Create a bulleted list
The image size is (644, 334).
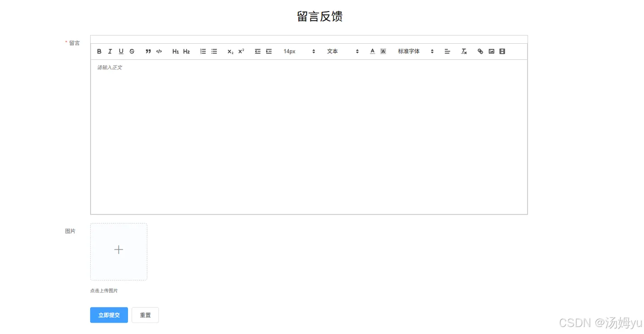coord(214,52)
